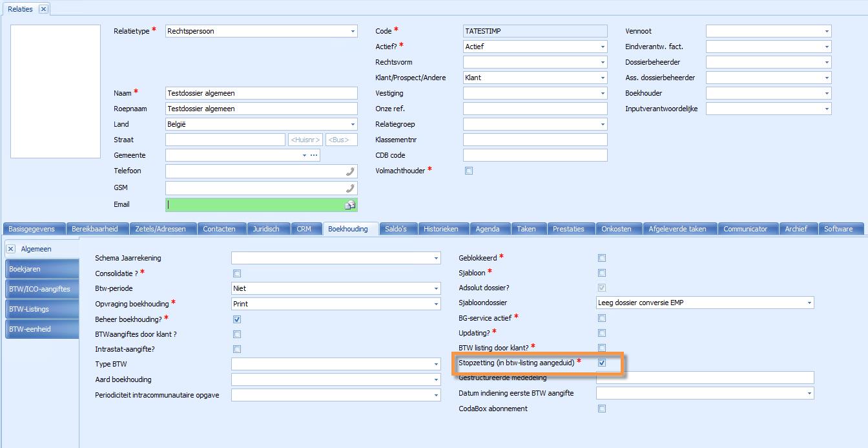The width and height of the screenshot is (868, 448).
Task: Uncheck Stopzetting (in btw-listing aangeduid) checkbox
Action: pyautogui.click(x=602, y=363)
